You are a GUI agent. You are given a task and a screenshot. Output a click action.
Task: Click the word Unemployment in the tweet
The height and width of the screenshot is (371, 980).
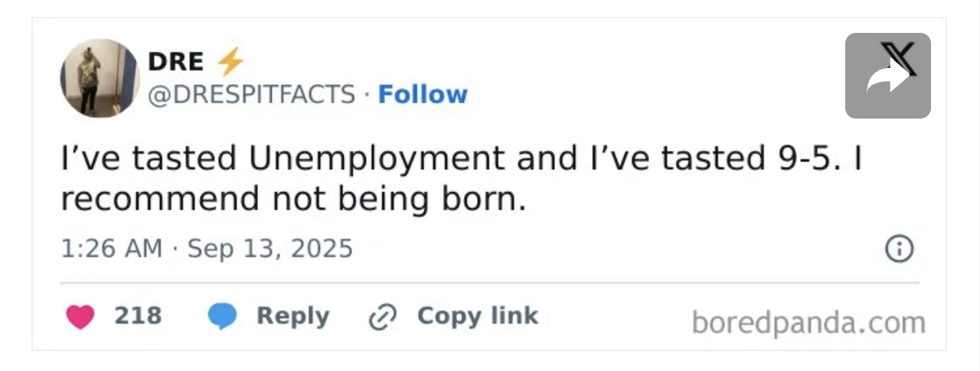coord(376,158)
